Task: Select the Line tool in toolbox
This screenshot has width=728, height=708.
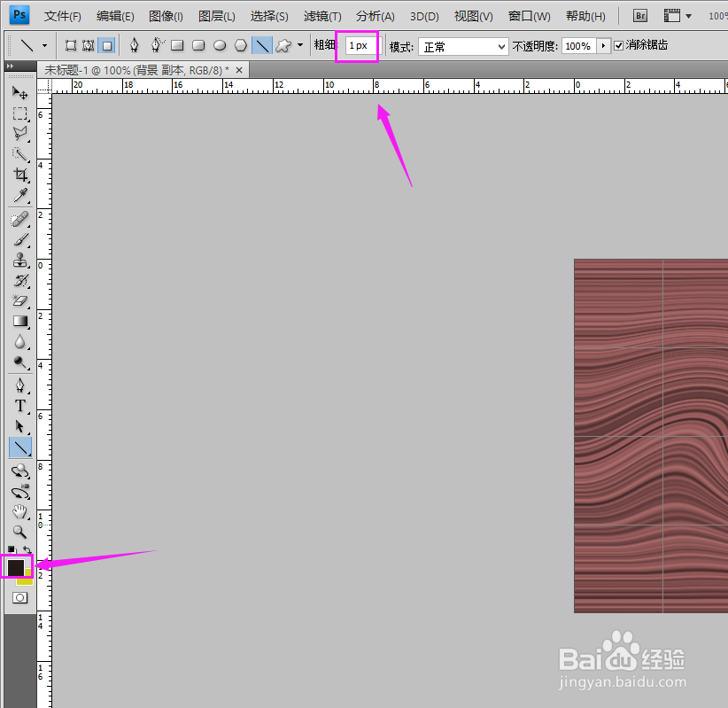Action: point(20,447)
